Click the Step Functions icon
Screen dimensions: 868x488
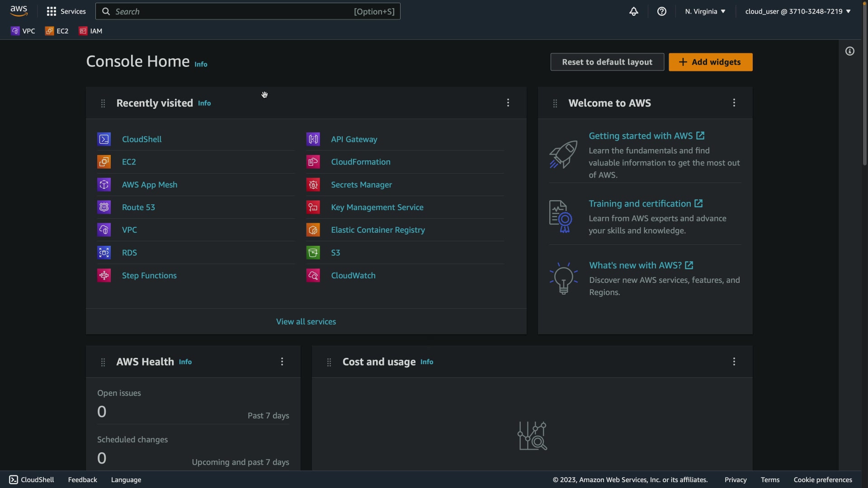point(104,276)
